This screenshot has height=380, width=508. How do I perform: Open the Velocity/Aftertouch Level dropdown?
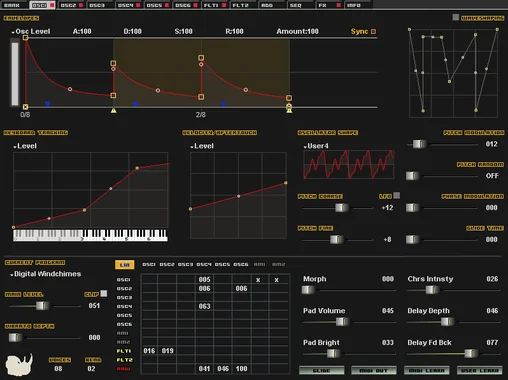pyautogui.click(x=202, y=146)
